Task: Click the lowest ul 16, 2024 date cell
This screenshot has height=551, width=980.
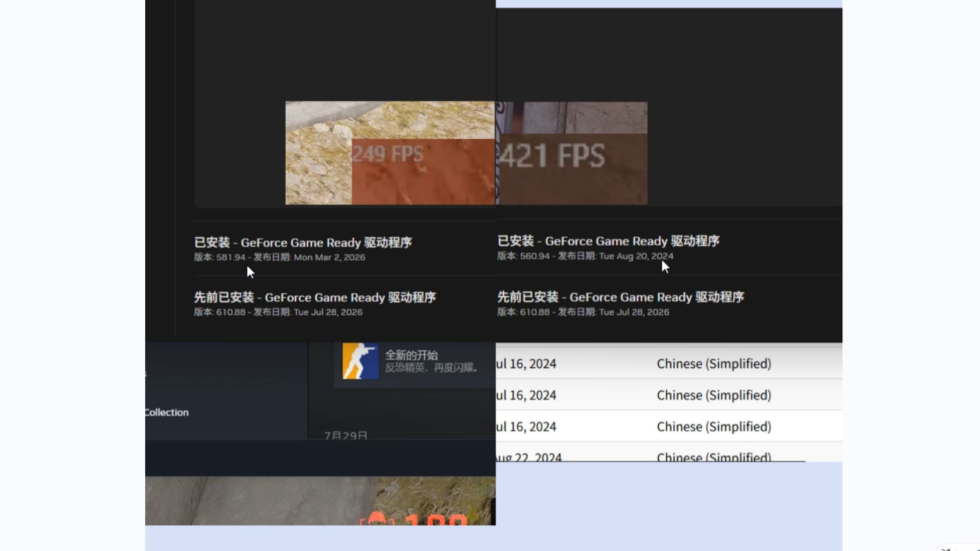Action: click(x=526, y=427)
